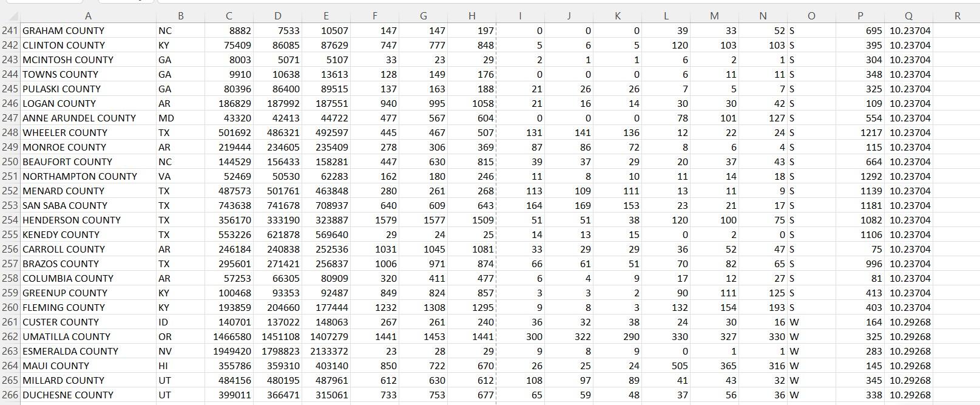Click cell DUCHESNE COUNTY
The height and width of the screenshot is (405, 980).
point(88,395)
